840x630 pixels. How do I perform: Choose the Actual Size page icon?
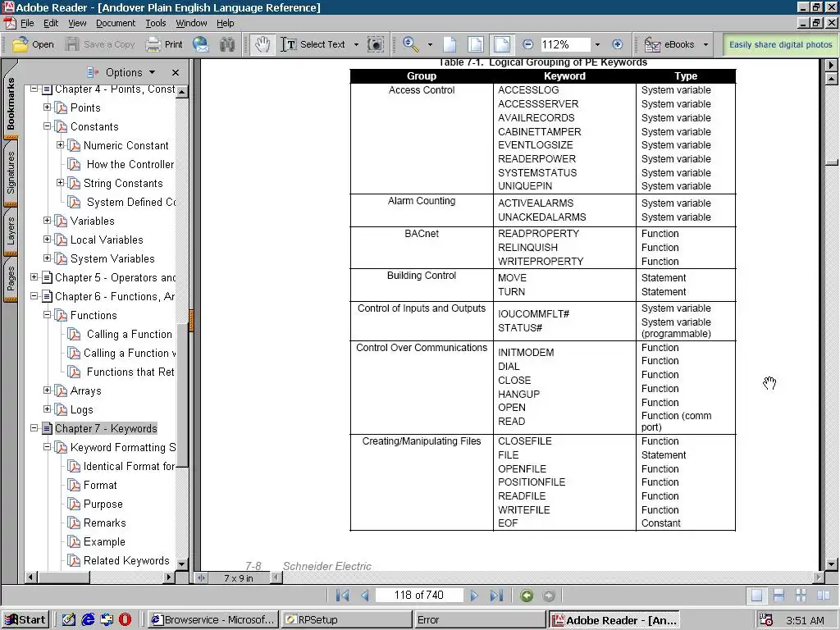[x=450, y=44]
